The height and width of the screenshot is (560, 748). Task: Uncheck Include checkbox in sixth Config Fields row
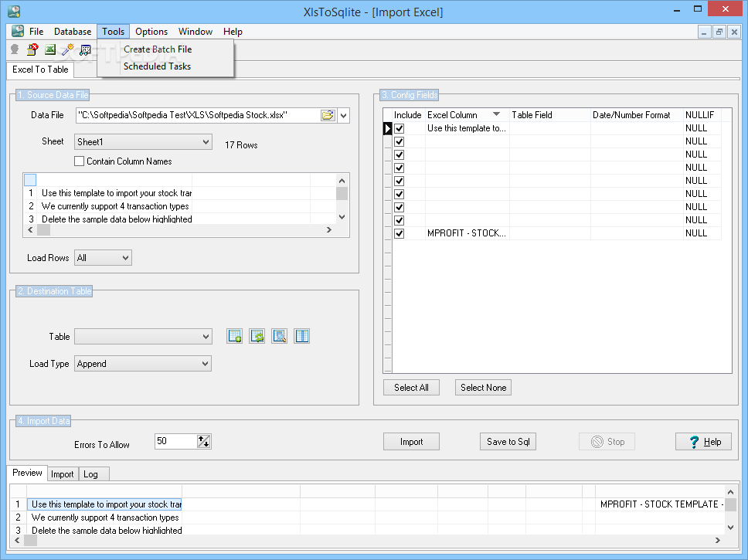pos(399,194)
